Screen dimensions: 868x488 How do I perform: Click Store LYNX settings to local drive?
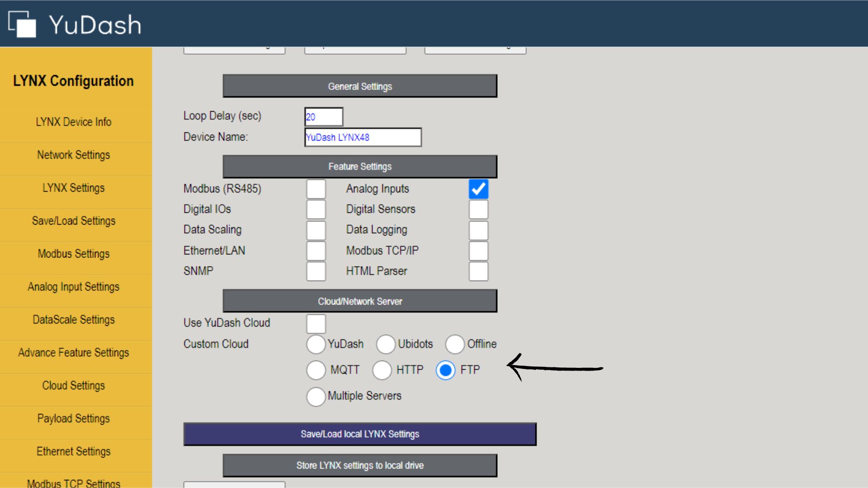(x=360, y=465)
